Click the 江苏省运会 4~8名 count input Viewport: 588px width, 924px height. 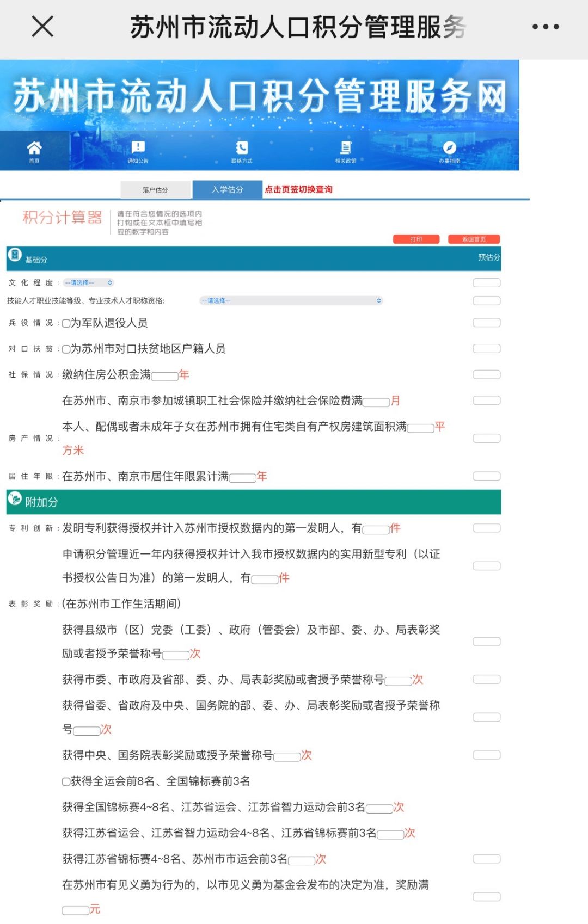coord(391,835)
